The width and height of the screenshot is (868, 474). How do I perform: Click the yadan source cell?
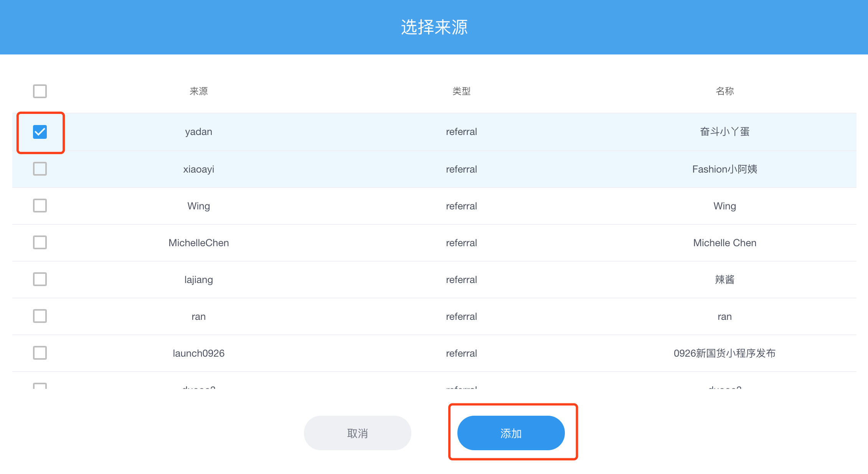(199, 132)
